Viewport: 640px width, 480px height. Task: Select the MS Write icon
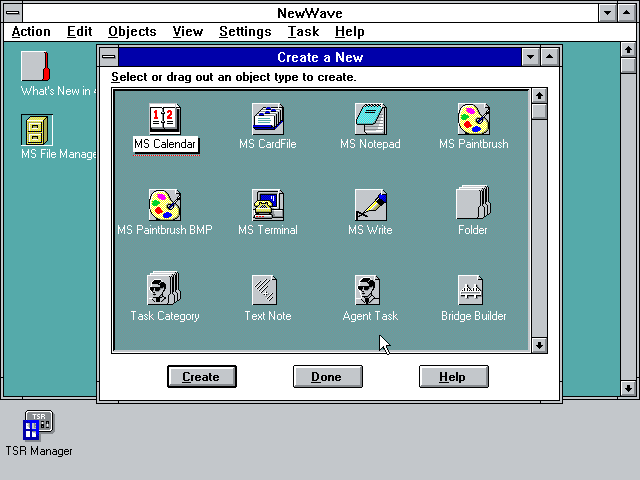click(x=371, y=205)
